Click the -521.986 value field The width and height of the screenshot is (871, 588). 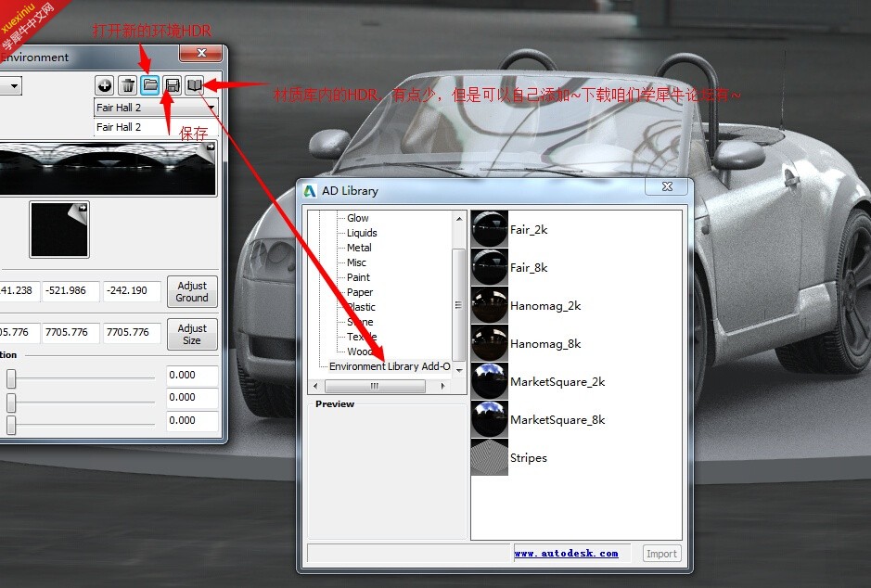[x=71, y=290]
